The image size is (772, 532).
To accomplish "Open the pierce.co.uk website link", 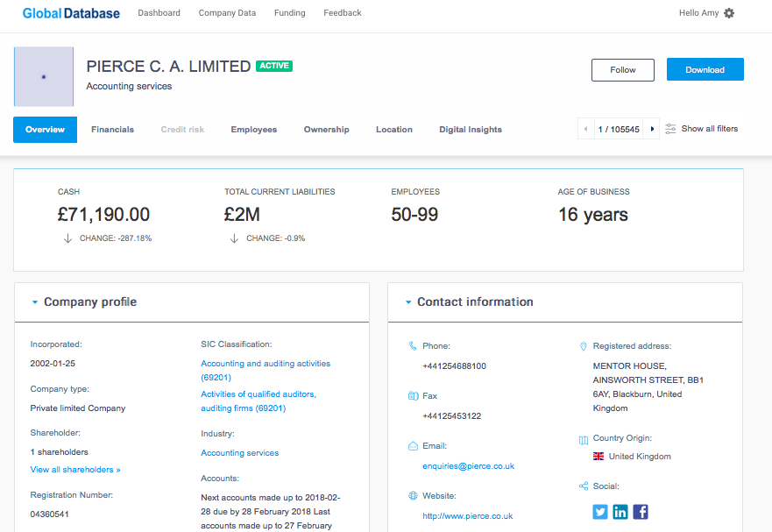I will click(x=467, y=516).
